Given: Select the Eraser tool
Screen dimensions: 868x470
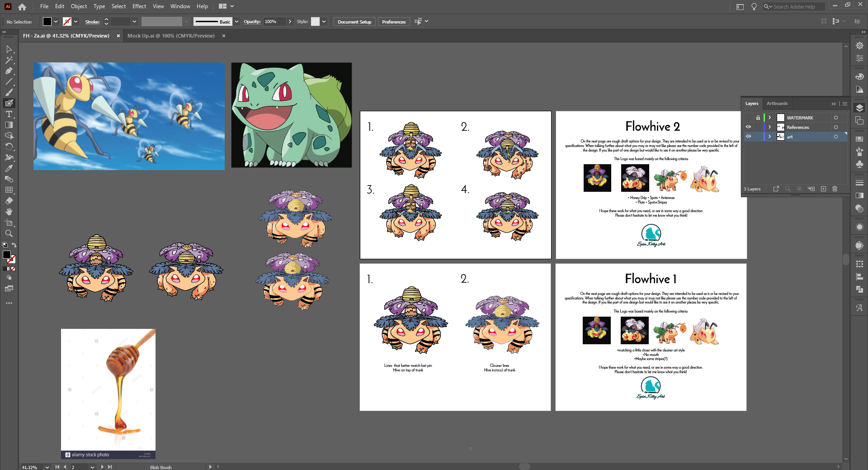Looking at the screenshot, I should (9, 201).
